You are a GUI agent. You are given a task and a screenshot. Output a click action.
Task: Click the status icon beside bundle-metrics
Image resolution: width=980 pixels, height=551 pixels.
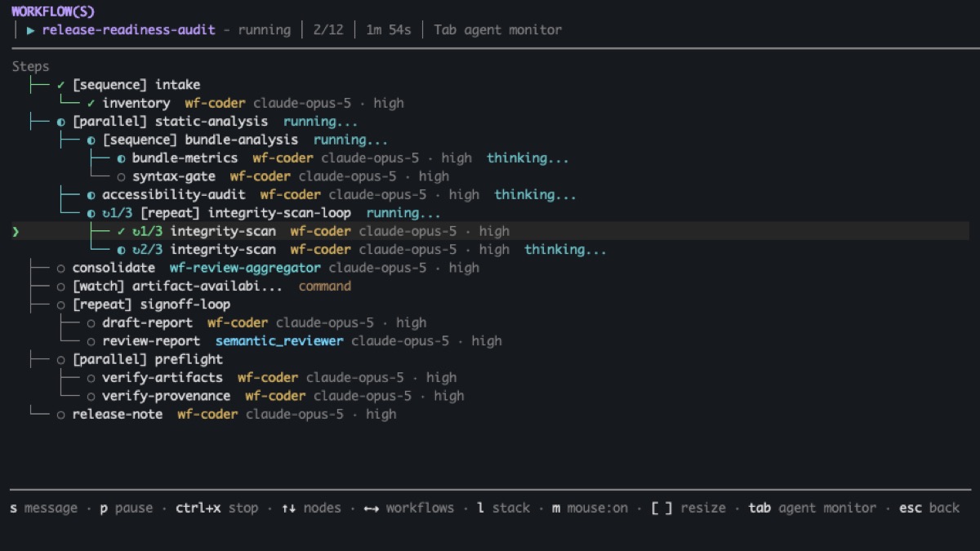tap(121, 158)
